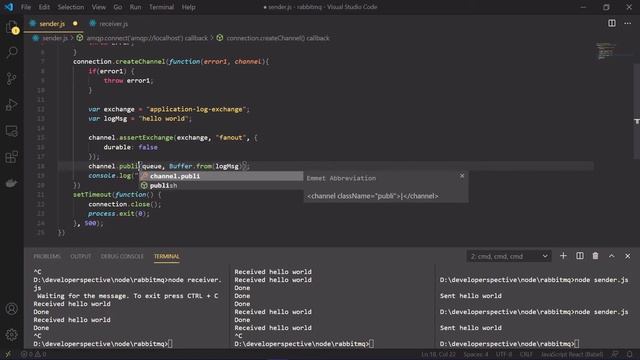Close the Emmet Abbreviation details popup
Screen dimensions: 640x360
point(462,176)
